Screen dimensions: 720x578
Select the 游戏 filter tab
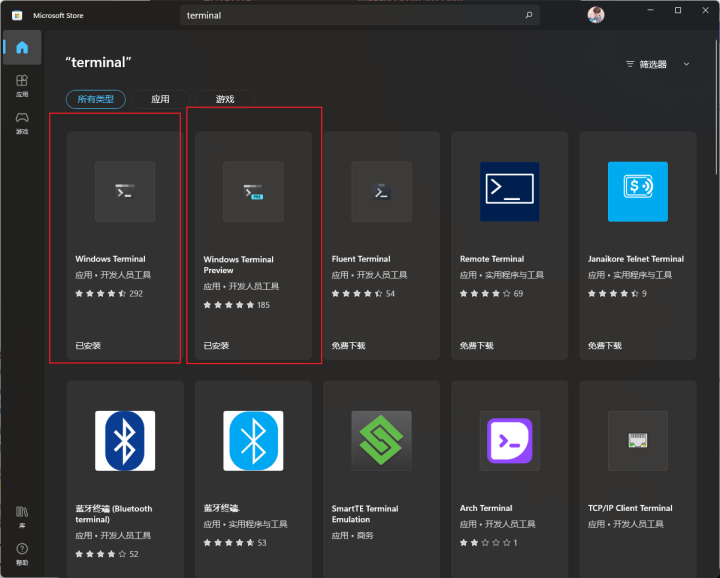click(225, 99)
